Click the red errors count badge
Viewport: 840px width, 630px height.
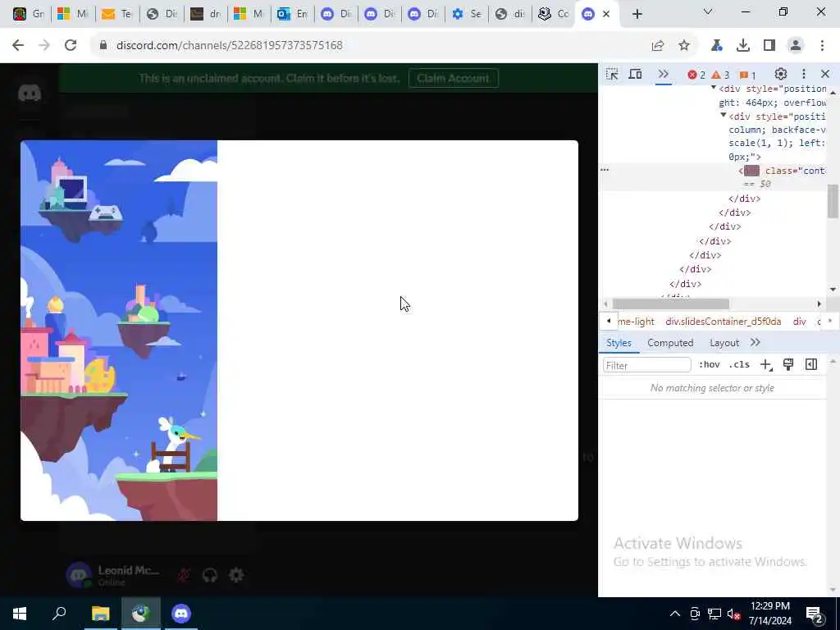[696, 75]
